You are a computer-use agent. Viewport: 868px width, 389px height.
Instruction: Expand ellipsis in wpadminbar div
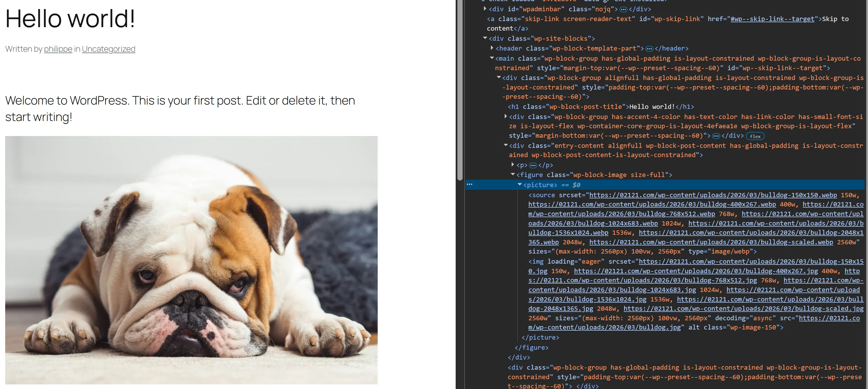[623, 10]
